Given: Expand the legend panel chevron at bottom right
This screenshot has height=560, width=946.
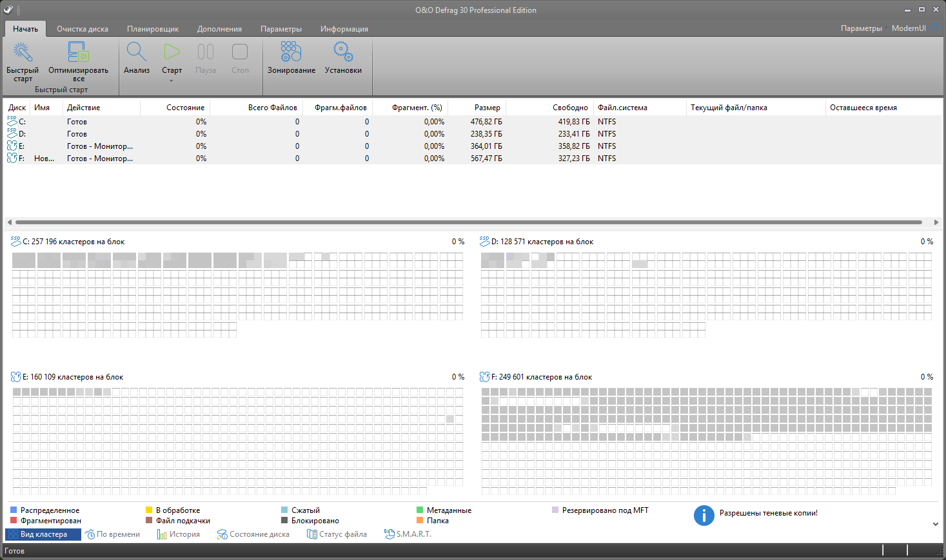Looking at the screenshot, I should point(936,524).
